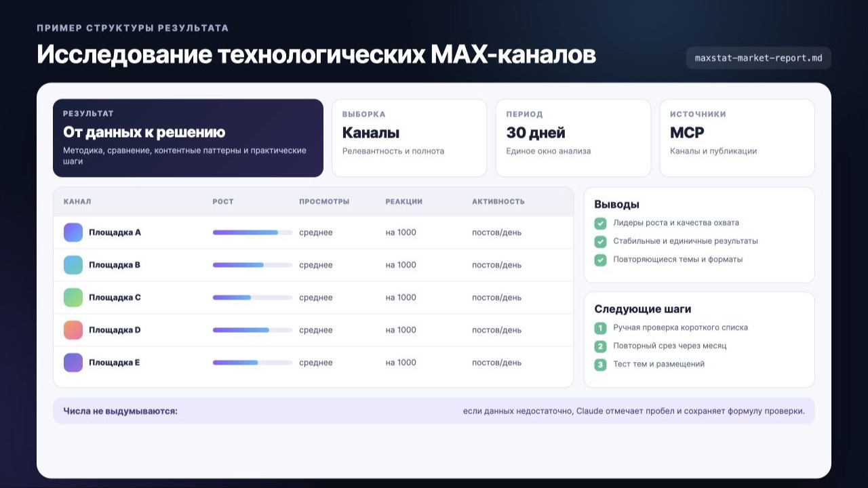Click the Исследование технологических MAX-каналов title
The image size is (868, 488).
pos(317,55)
